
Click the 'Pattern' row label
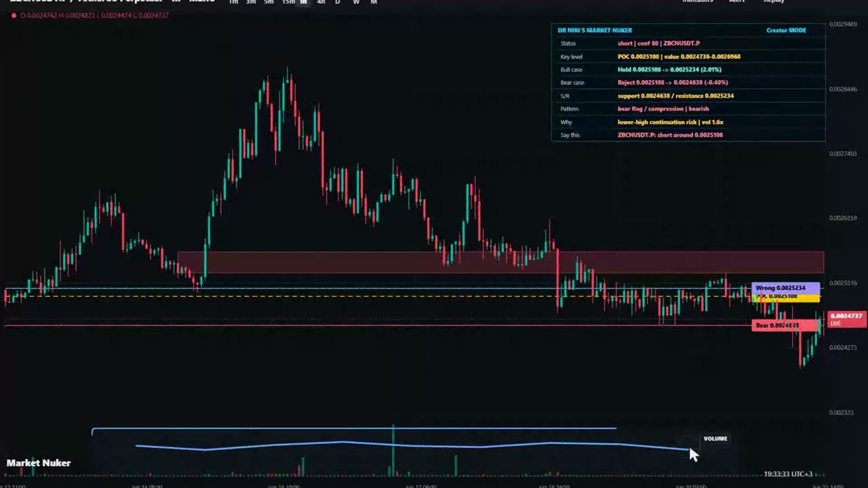570,109
